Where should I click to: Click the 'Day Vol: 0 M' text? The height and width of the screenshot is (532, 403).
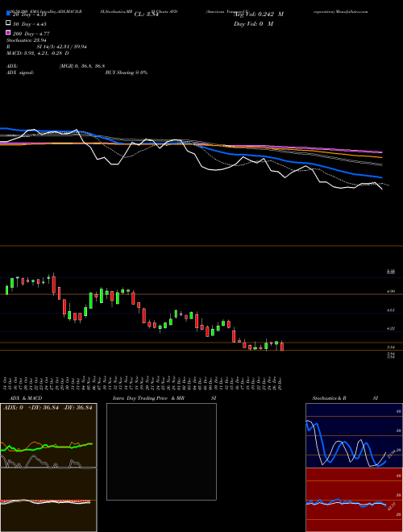pos(253,23)
